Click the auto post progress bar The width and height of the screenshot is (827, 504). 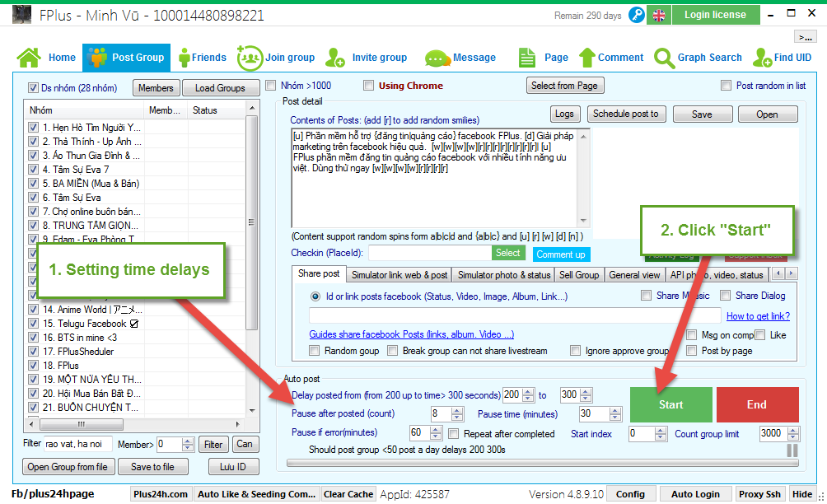coord(543,463)
